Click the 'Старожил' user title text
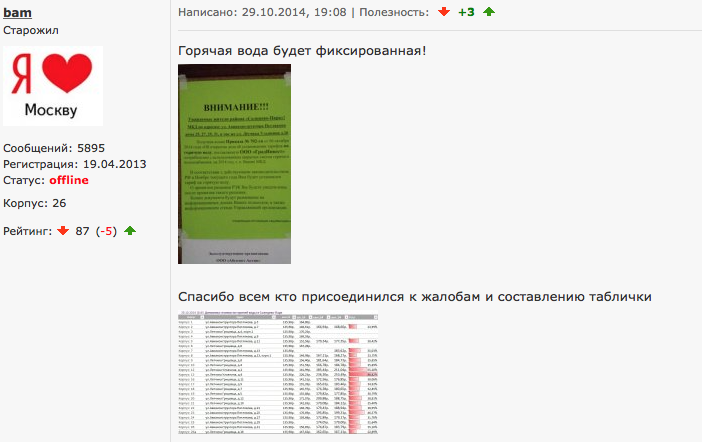This screenshot has height=442, width=702. click(31, 30)
